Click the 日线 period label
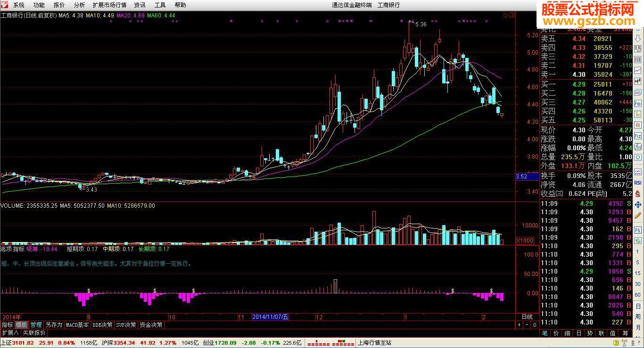The height and width of the screenshot is (348, 644). [x=527, y=317]
